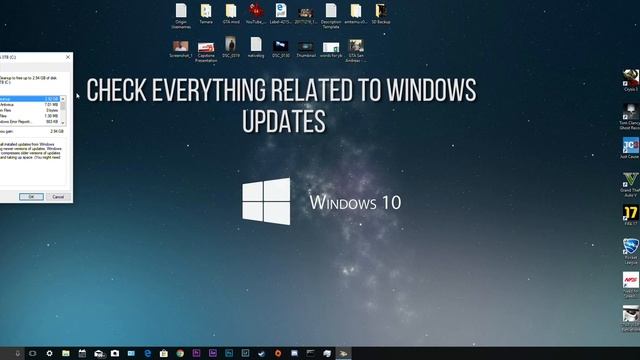Open the Disk Cleanup taskbar button

coord(343,353)
